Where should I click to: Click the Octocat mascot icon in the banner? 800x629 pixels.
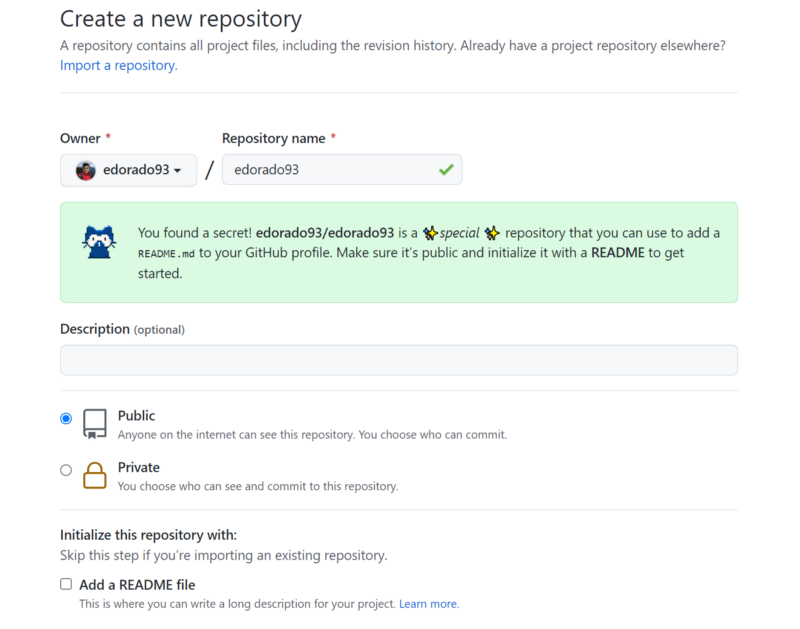click(99, 240)
